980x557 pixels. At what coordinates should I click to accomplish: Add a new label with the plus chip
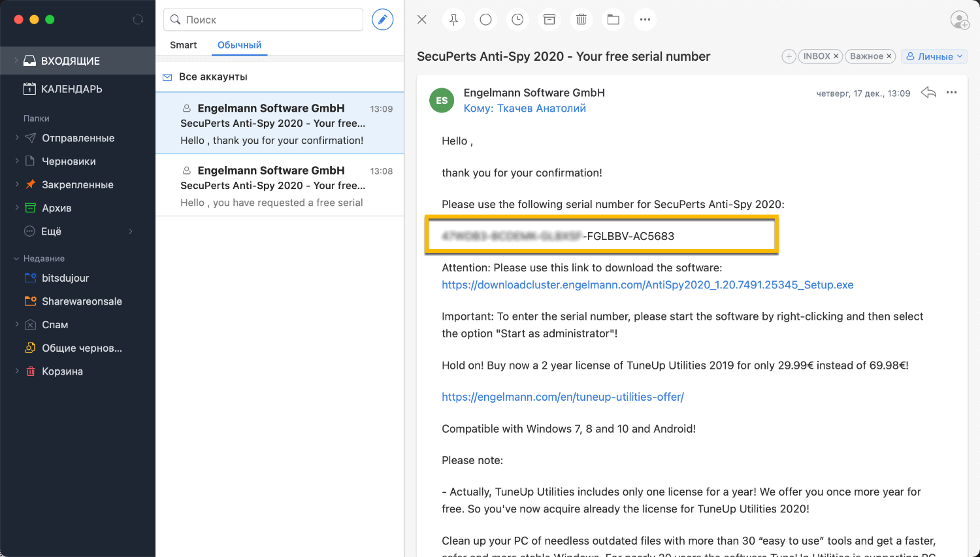[789, 56]
